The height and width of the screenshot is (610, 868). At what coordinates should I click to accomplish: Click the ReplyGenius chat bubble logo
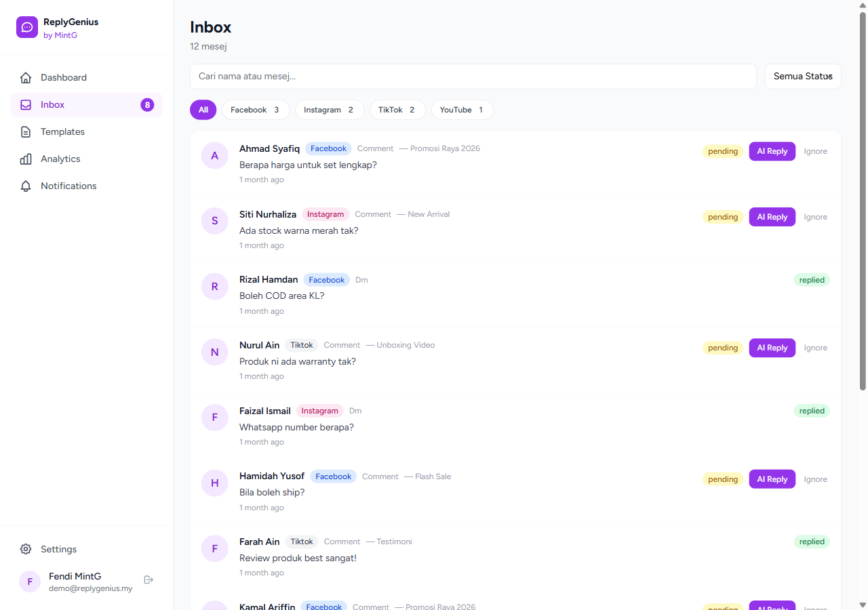pyautogui.click(x=27, y=27)
